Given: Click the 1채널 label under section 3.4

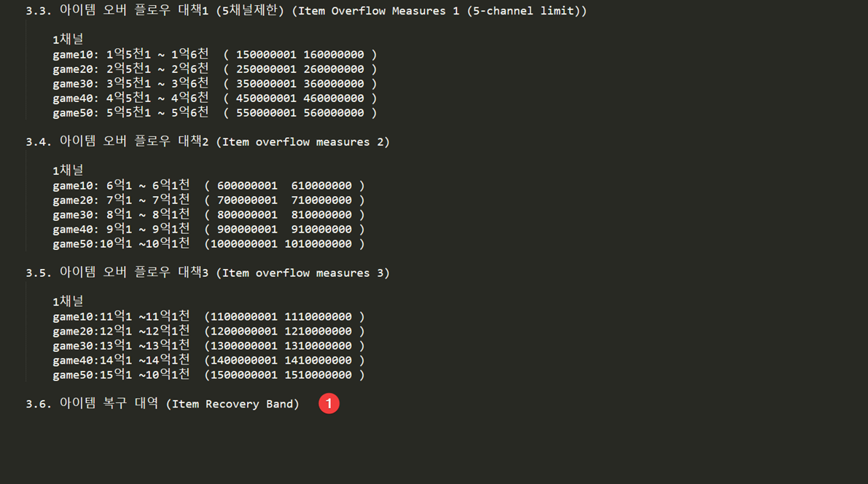Looking at the screenshot, I should [68, 171].
